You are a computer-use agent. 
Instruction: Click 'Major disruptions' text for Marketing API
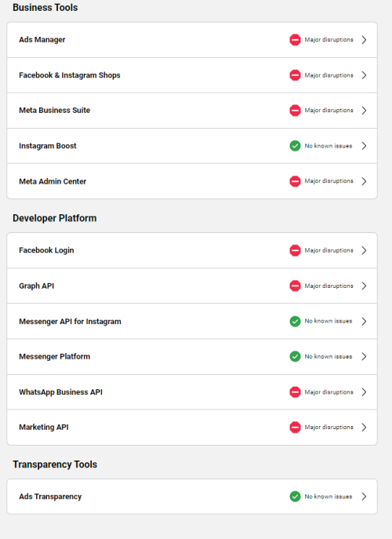point(328,428)
